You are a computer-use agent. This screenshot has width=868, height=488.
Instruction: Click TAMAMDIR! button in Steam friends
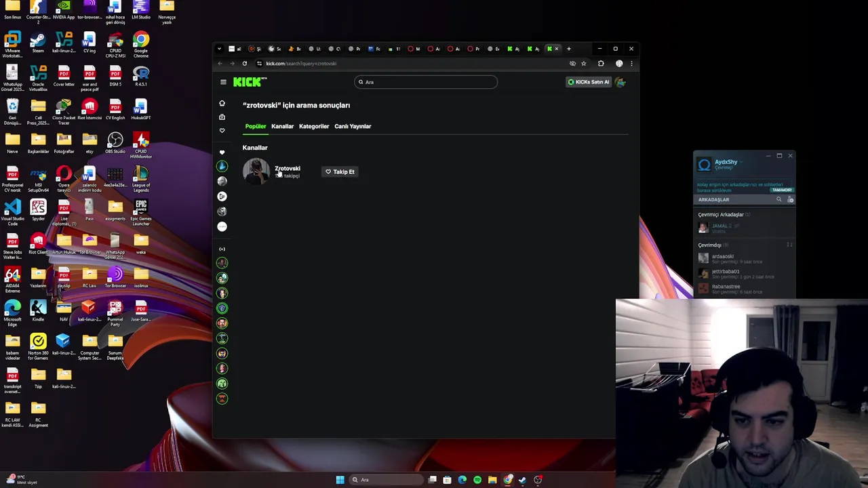tap(782, 190)
